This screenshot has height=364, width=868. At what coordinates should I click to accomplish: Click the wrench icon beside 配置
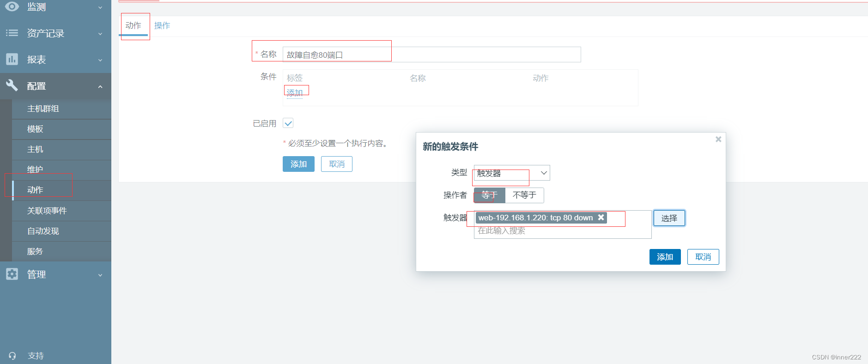click(12, 85)
